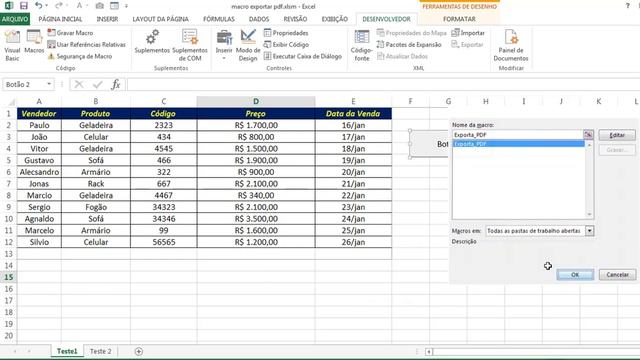Select the Data da Venda header cell
Viewport: 640px width, 360px height.
pos(353,113)
